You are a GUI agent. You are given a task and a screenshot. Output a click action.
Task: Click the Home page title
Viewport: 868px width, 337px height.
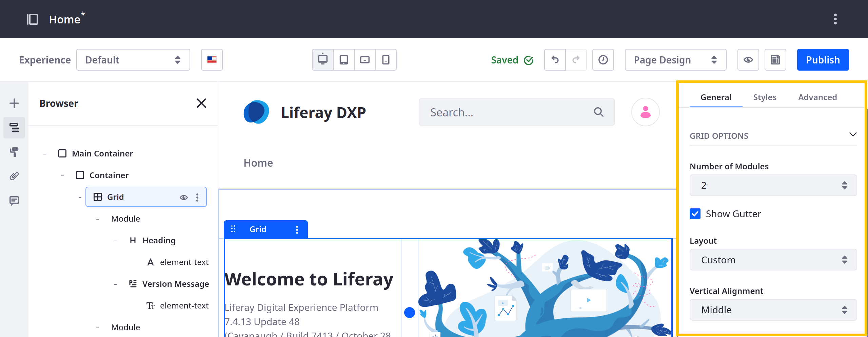(65, 19)
